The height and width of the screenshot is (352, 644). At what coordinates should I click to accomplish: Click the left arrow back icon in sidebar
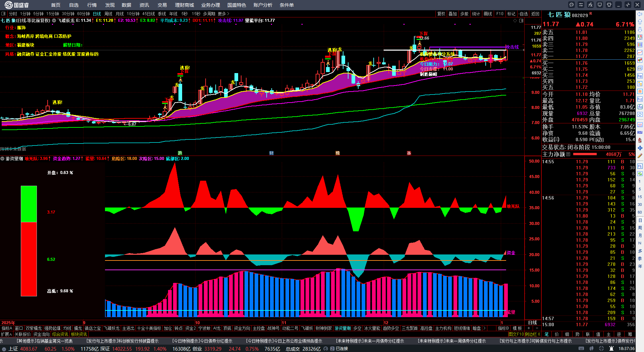(640, 14)
